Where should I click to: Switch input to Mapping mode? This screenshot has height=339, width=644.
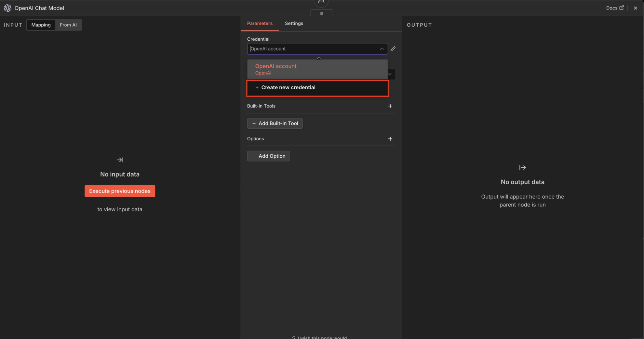41,25
